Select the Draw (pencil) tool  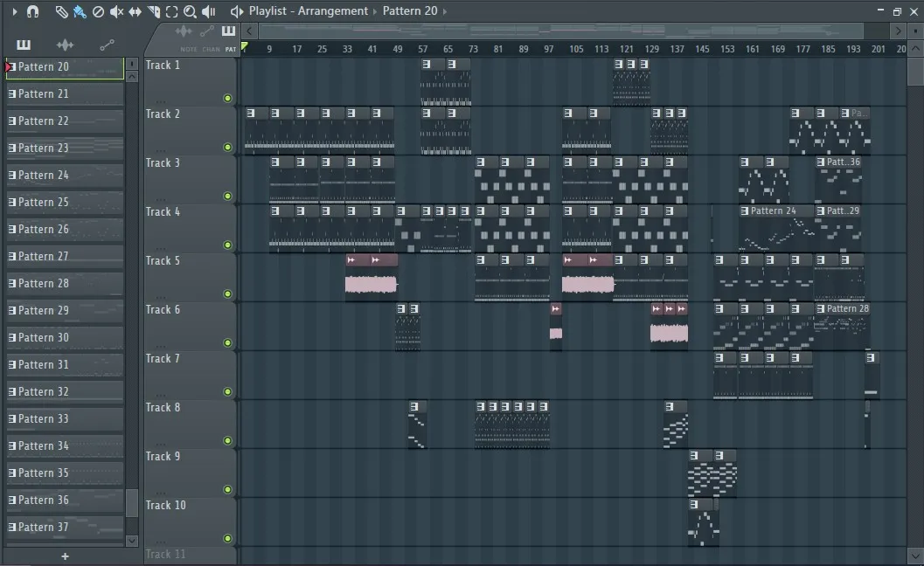click(62, 11)
